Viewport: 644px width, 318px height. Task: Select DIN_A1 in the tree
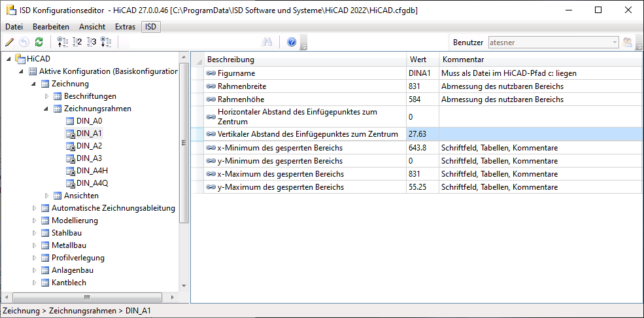pyautogui.click(x=89, y=133)
